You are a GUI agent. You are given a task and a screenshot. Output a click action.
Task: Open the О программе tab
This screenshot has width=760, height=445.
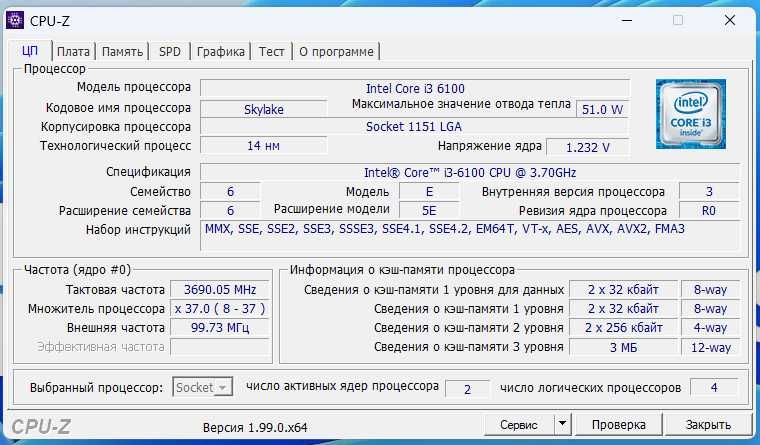(x=336, y=51)
